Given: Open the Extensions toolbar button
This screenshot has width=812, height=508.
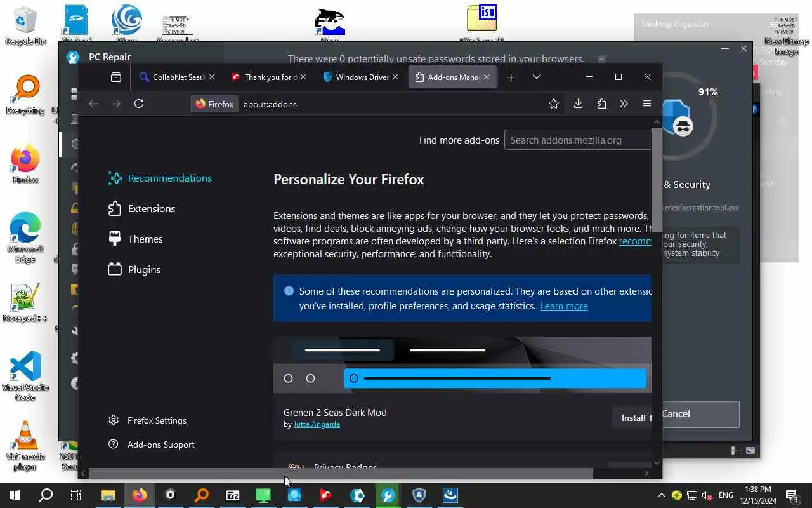Looking at the screenshot, I should pyautogui.click(x=601, y=104).
